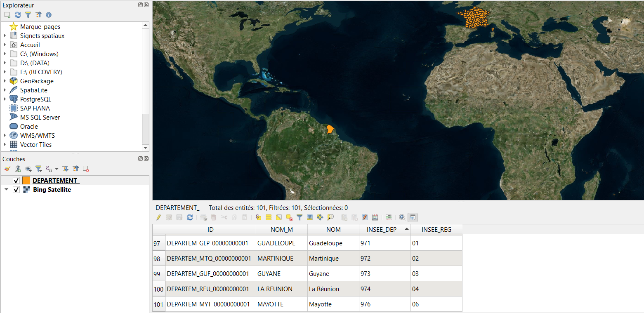The image size is (644, 313).
Task: Expand the PostgreSQL tree node
Action: tap(5, 99)
